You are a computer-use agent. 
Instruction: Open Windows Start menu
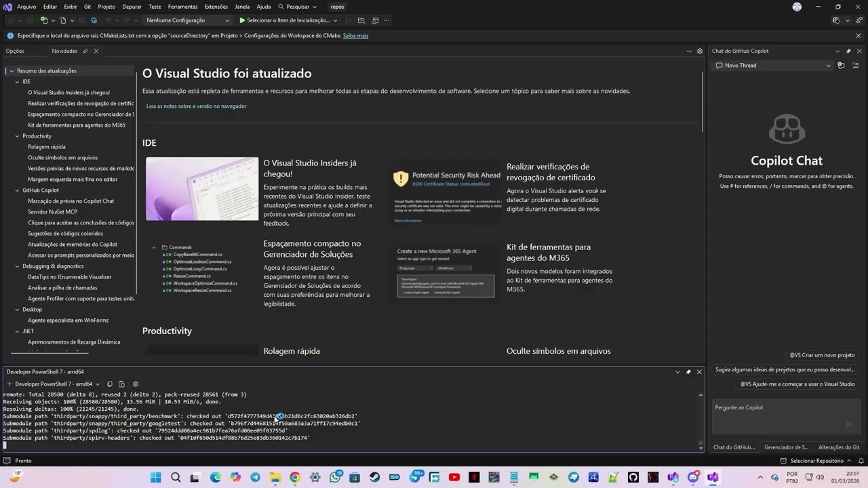point(155,477)
